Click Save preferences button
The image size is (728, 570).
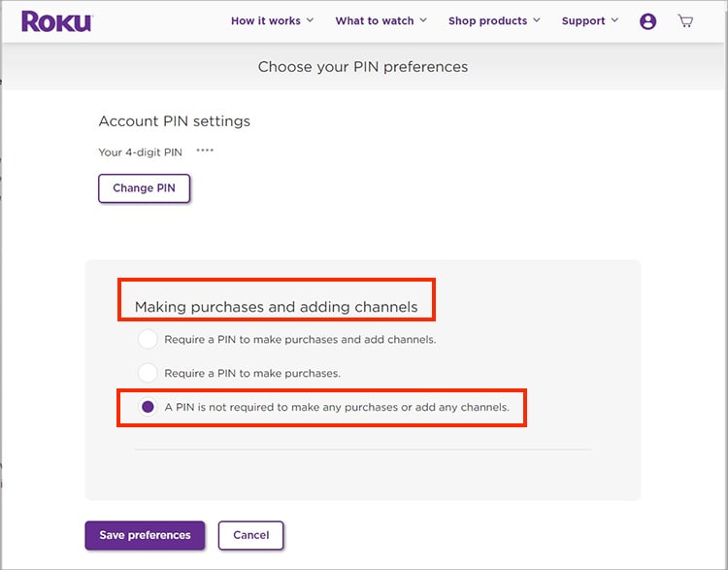145,535
